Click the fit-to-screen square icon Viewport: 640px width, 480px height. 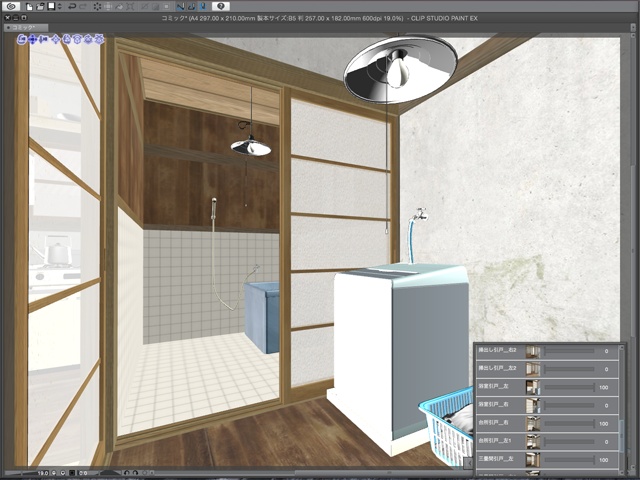[72, 473]
